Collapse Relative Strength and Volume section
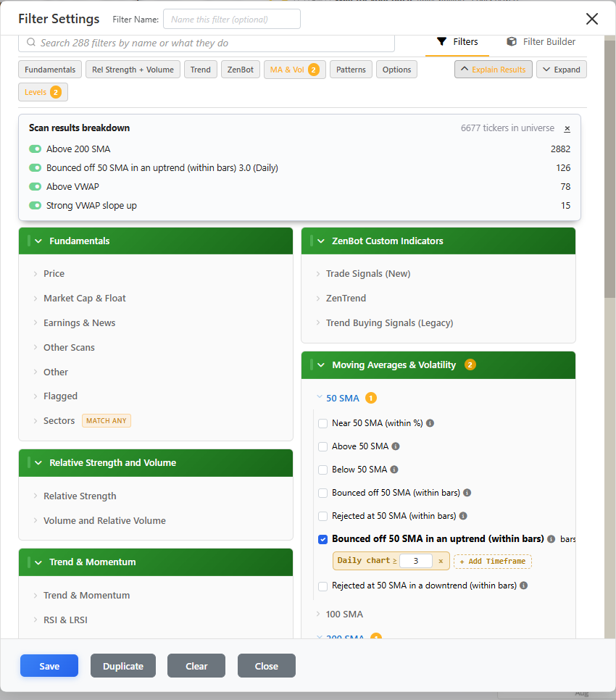The width and height of the screenshot is (616, 700). (x=156, y=463)
